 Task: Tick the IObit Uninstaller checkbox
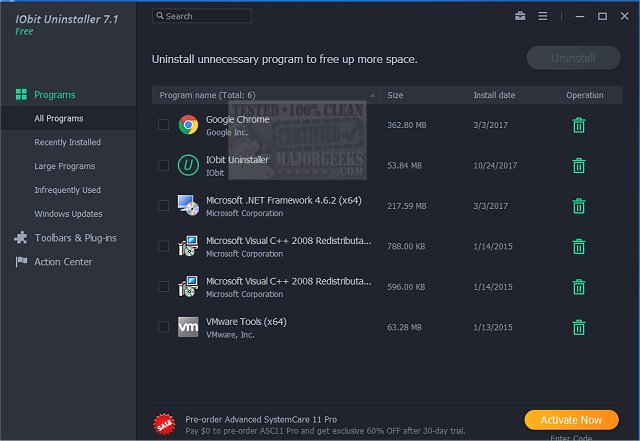click(x=163, y=165)
